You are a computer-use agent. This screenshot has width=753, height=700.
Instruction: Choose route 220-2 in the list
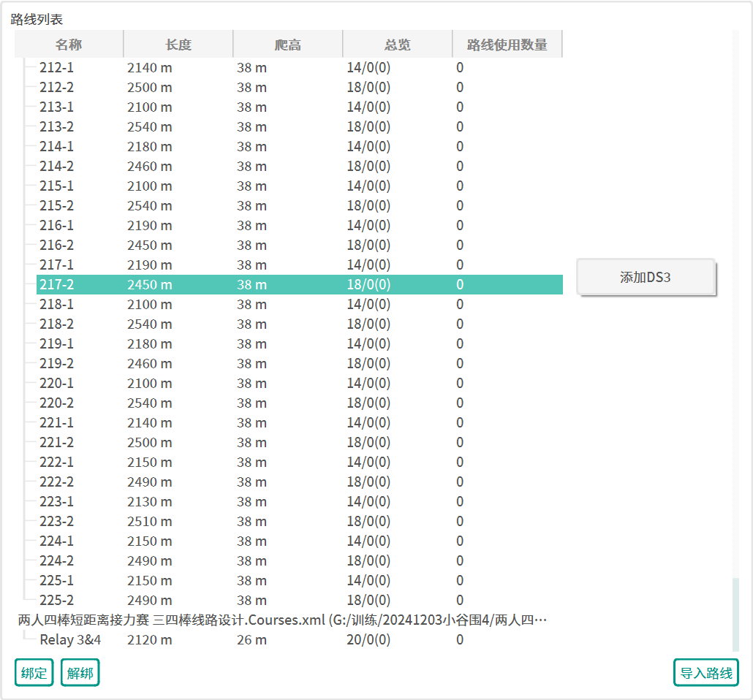(x=57, y=403)
